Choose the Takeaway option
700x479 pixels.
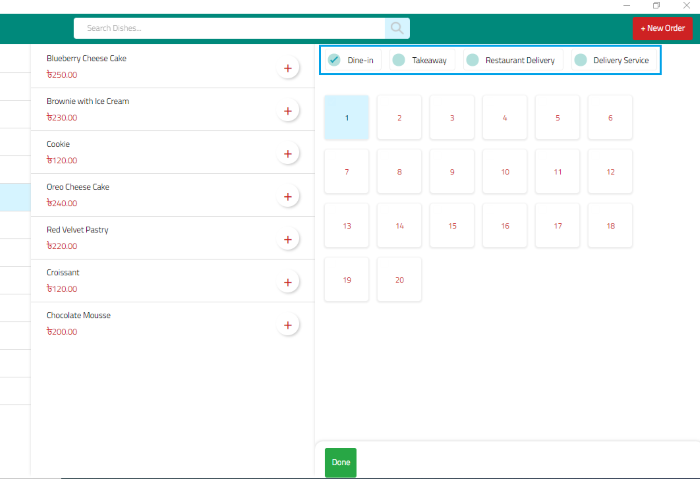420,60
